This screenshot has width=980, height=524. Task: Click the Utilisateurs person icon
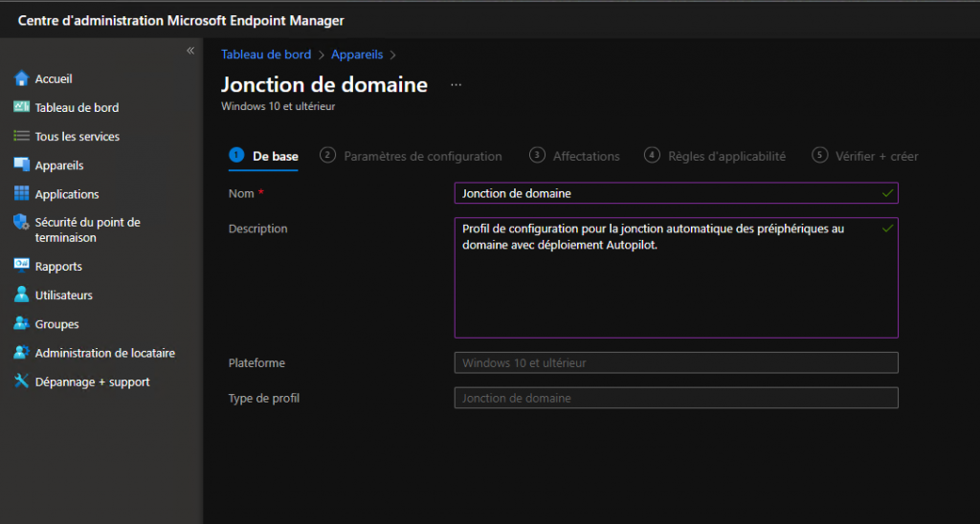click(x=21, y=295)
